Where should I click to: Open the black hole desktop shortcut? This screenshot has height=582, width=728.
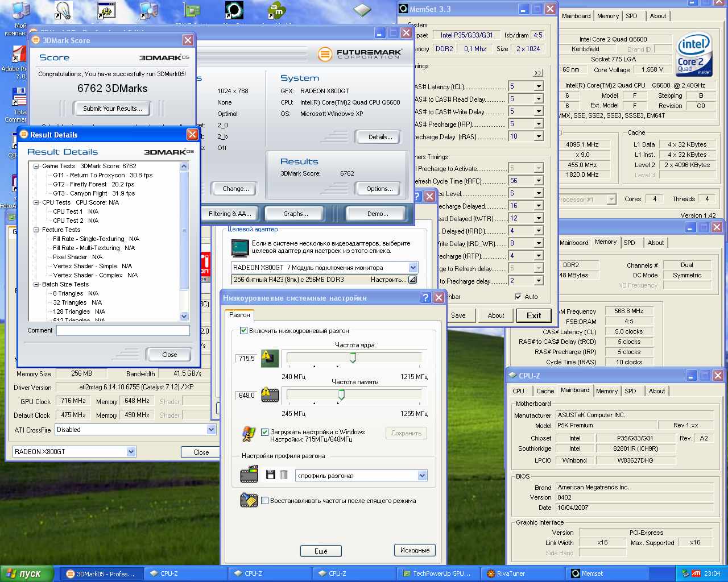click(234, 10)
